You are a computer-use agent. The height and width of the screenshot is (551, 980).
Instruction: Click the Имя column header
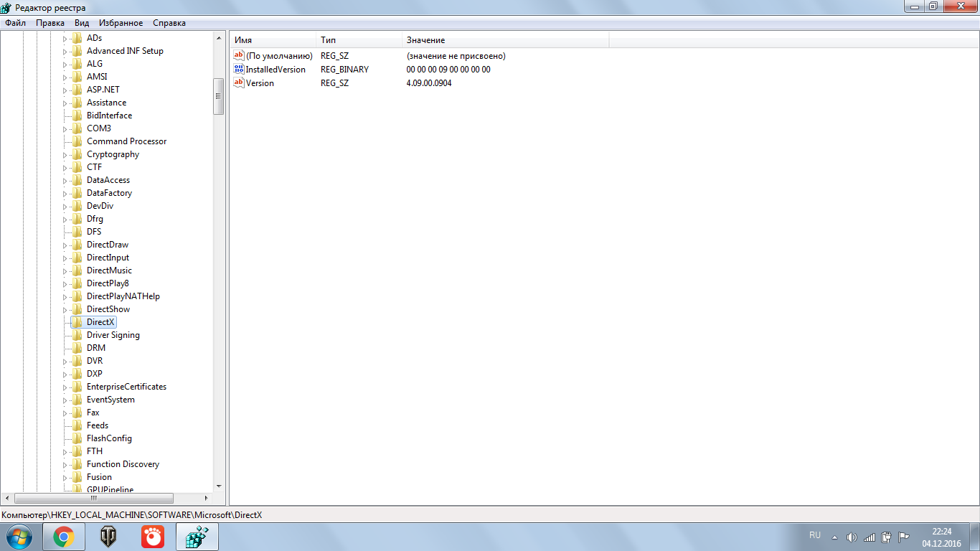point(243,40)
